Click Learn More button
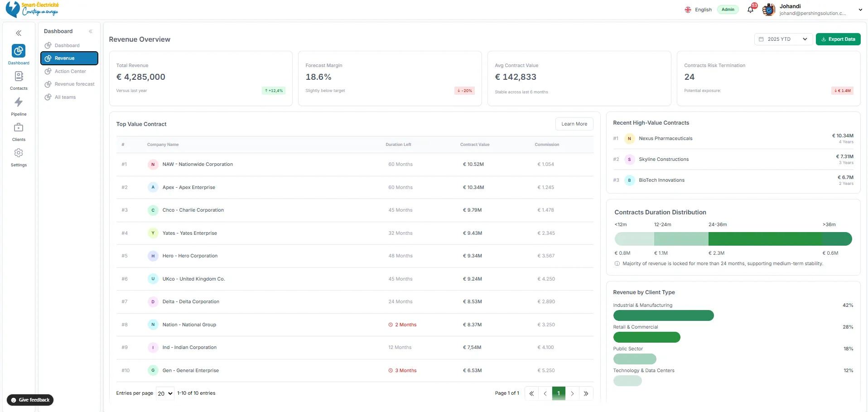Screen dimensions: 868x412 pyautogui.click(x=574, y=124)
